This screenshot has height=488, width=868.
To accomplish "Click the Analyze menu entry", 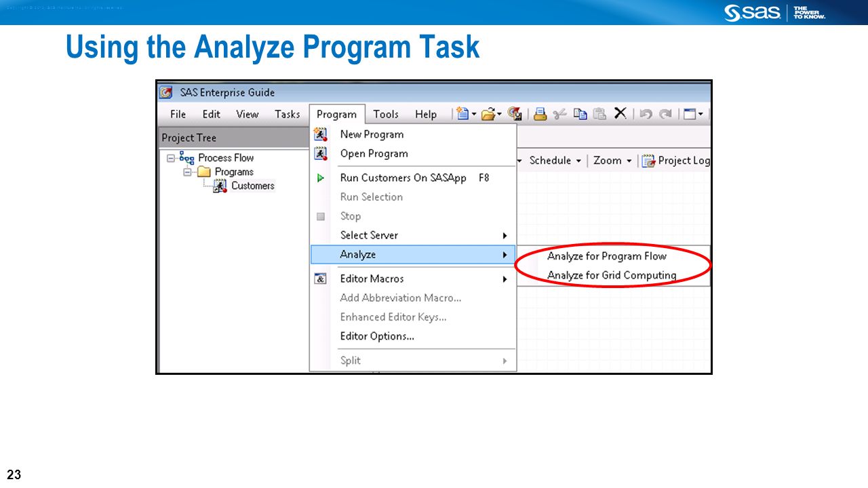I will 413,254.
